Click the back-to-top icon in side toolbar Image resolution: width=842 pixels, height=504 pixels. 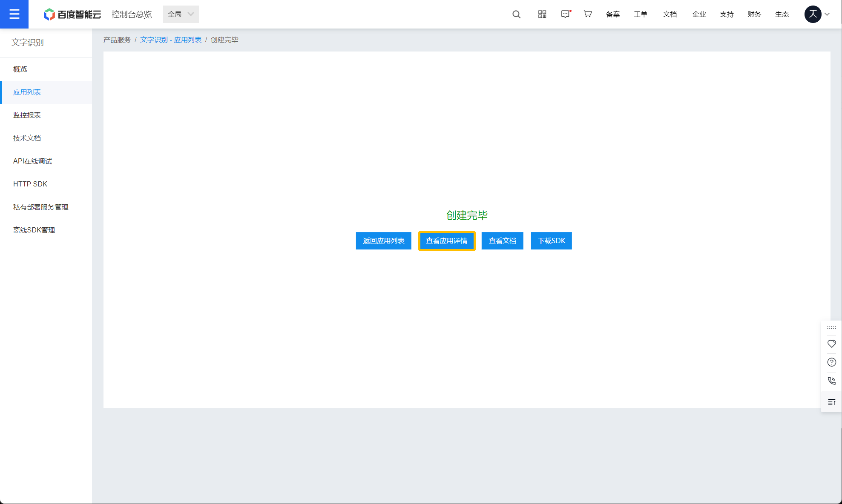pos(831,402)
